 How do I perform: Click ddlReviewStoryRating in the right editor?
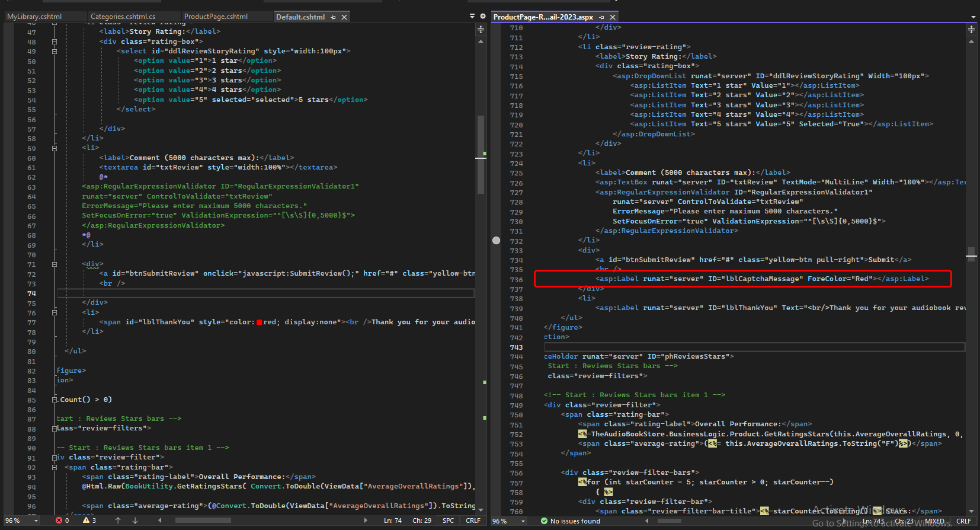(816, 76)
